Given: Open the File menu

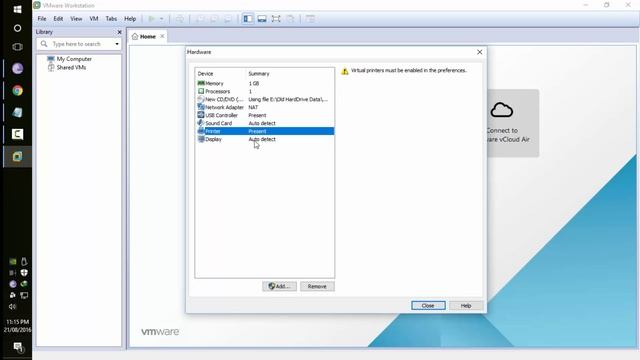Looking at the screenshot, I should [42, 19].
